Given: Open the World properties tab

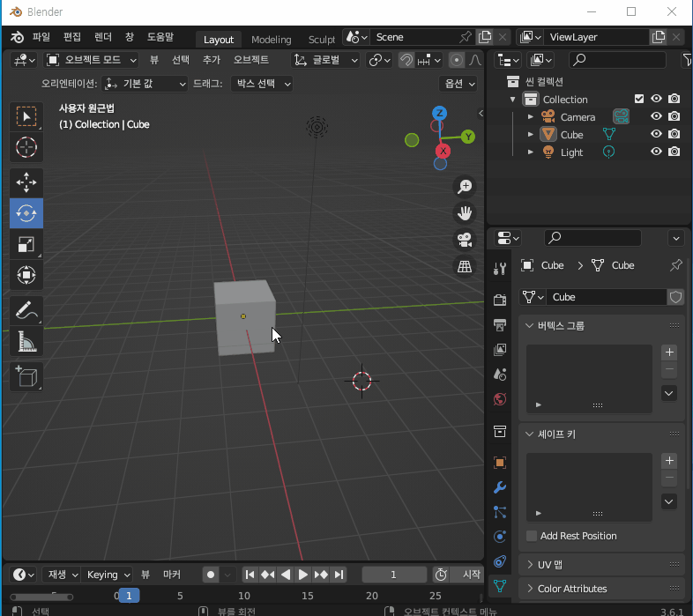Looking at the screenshot, I should pos(499,399).
